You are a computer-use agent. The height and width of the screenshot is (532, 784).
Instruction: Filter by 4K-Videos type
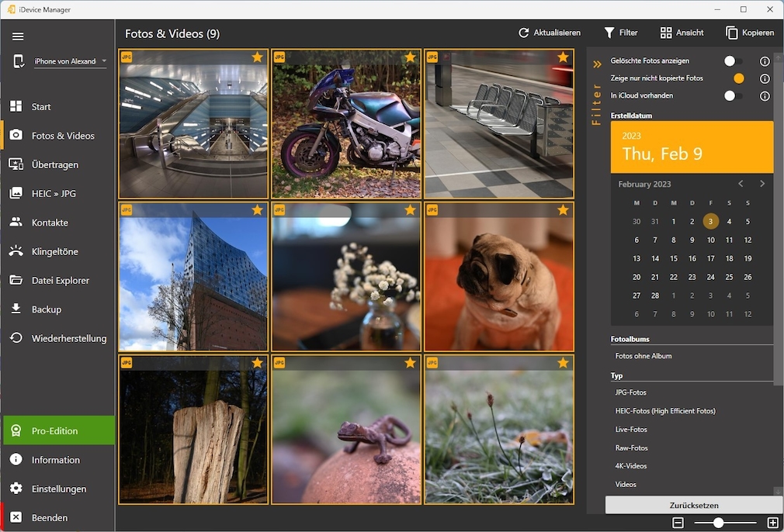click(630, 465)
